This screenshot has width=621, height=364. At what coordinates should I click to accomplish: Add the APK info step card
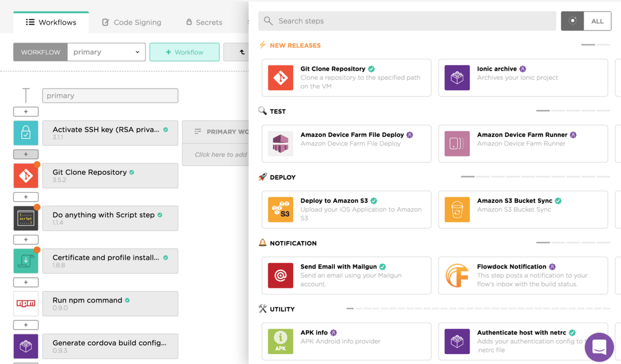(347, 342)
